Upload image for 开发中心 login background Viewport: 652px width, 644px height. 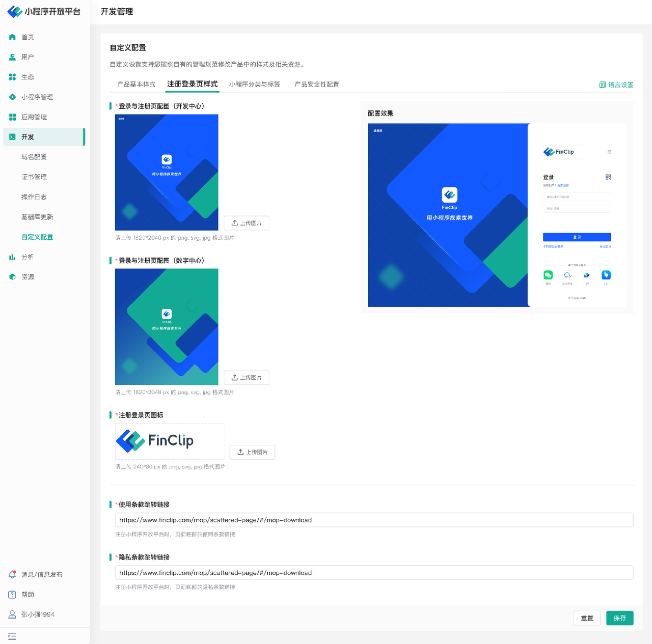pos(247,223)
